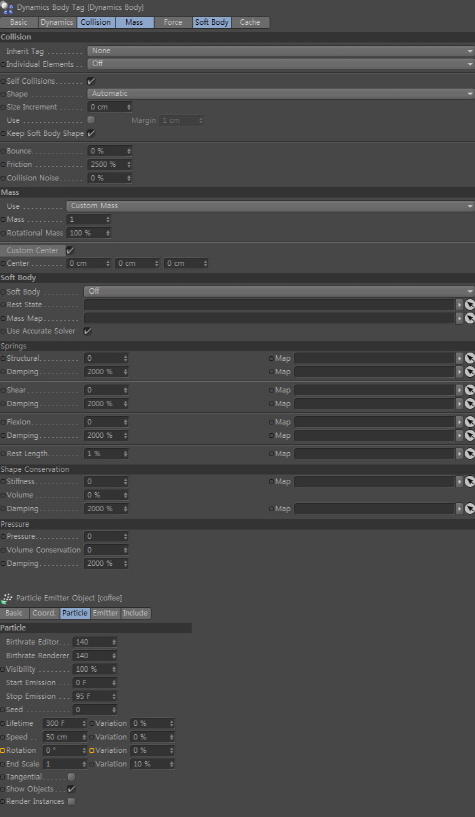Viewport: 475px width, 817px height.
Task: Click the Birthrate Editor input field
Action: [95, 642]
